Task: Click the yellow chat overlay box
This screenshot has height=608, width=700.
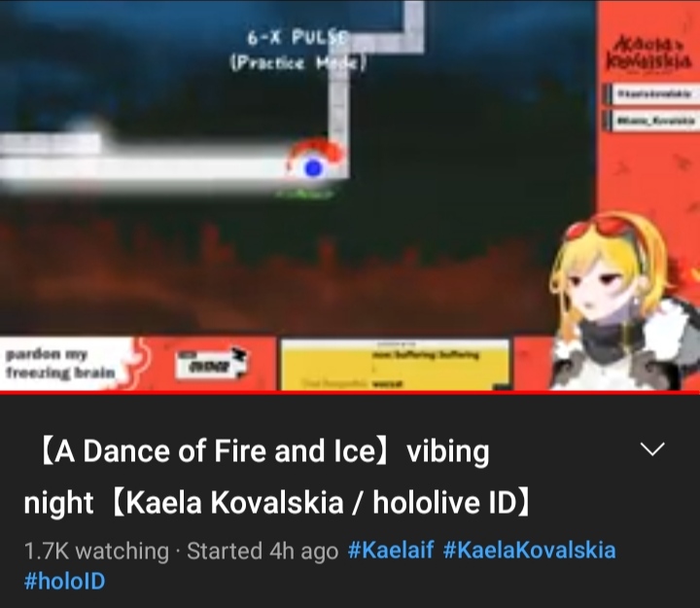Action: tap(395, 365)
